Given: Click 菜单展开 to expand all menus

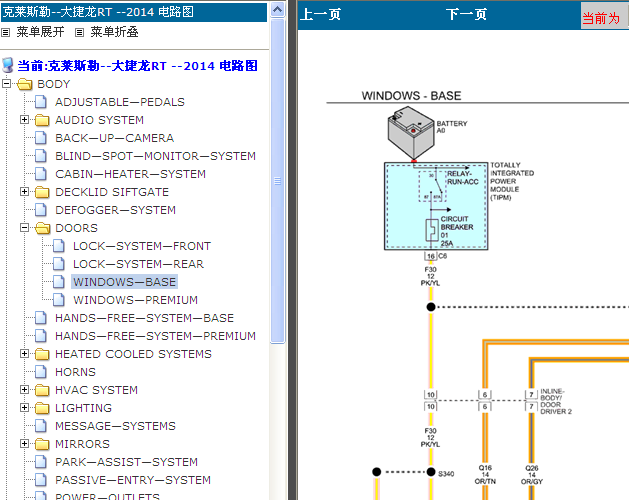Looking at the screenshot, I should (40, 32).
